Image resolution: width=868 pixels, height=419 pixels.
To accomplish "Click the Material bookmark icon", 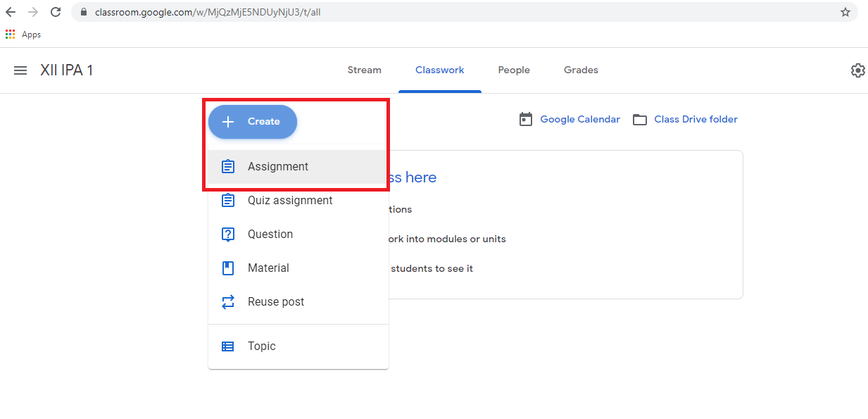I will coord(228,268).
